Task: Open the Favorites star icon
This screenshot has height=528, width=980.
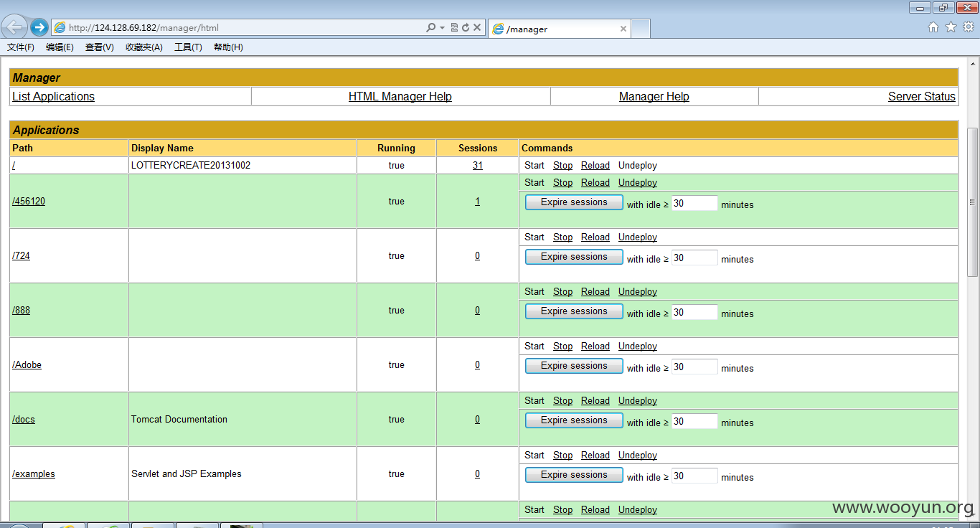Action: 951,27
